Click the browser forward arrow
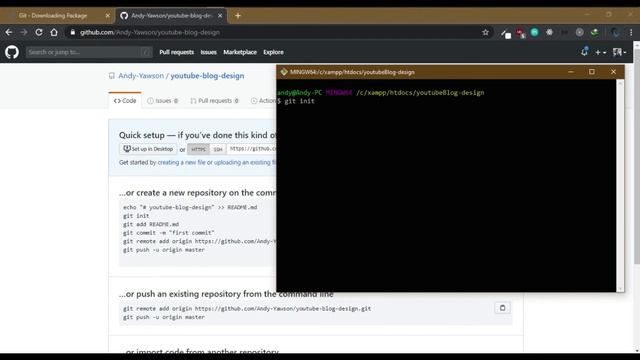The image size is (640, 360). [24, 32]
